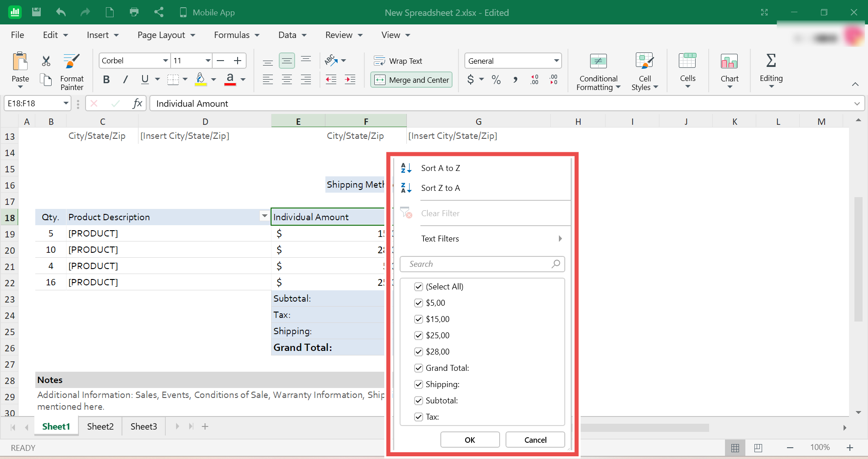
Task: Expand the Text Filters submenu
Action: (482, 239)
